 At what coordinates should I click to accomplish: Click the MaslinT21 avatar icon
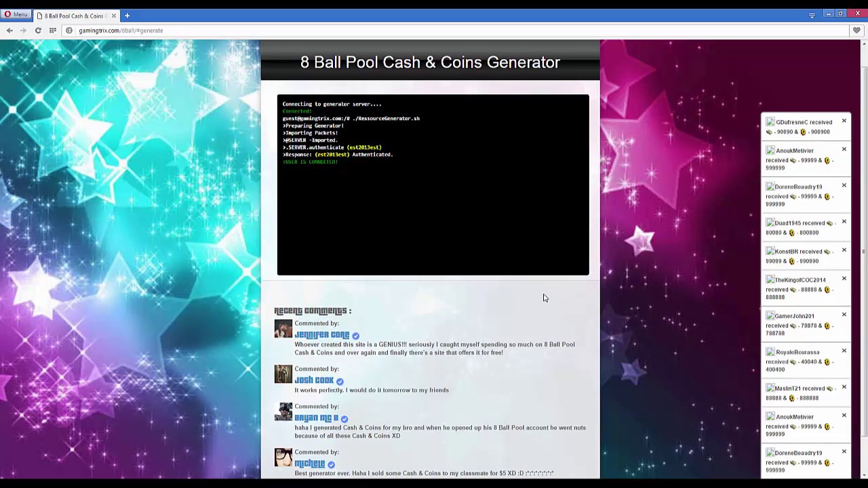[x=770, y=388]
